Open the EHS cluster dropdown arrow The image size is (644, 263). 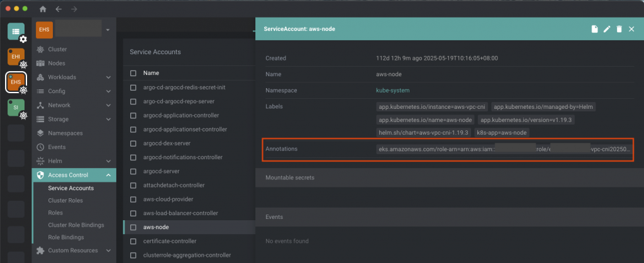[108, 30]
